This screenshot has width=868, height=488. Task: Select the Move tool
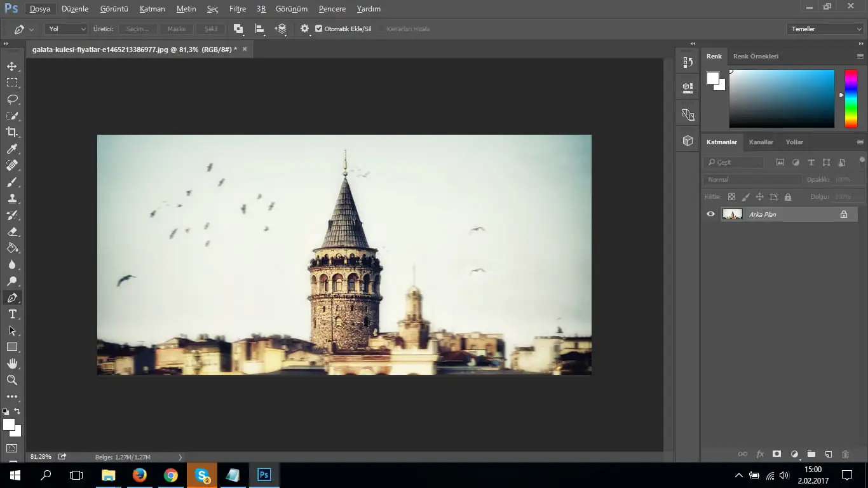tap(12, 66)
